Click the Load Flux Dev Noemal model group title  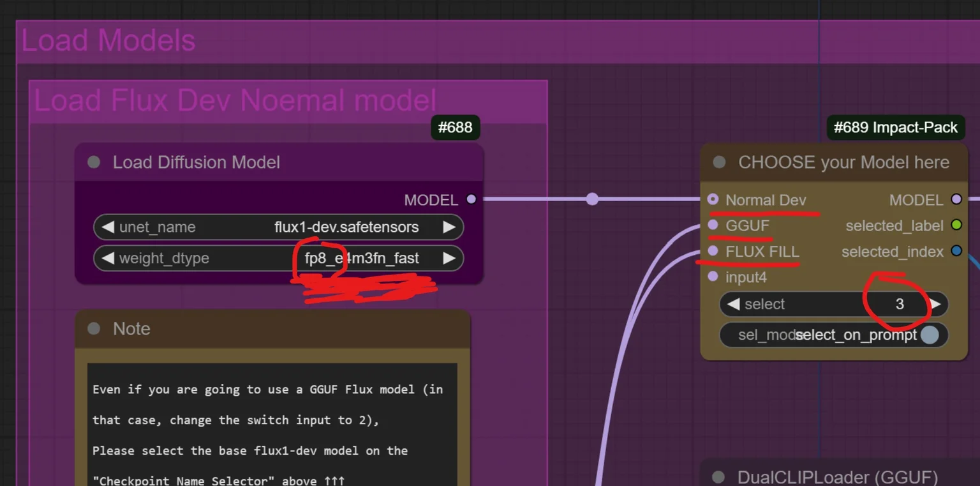pyautogui.click(x=235, y=101)
